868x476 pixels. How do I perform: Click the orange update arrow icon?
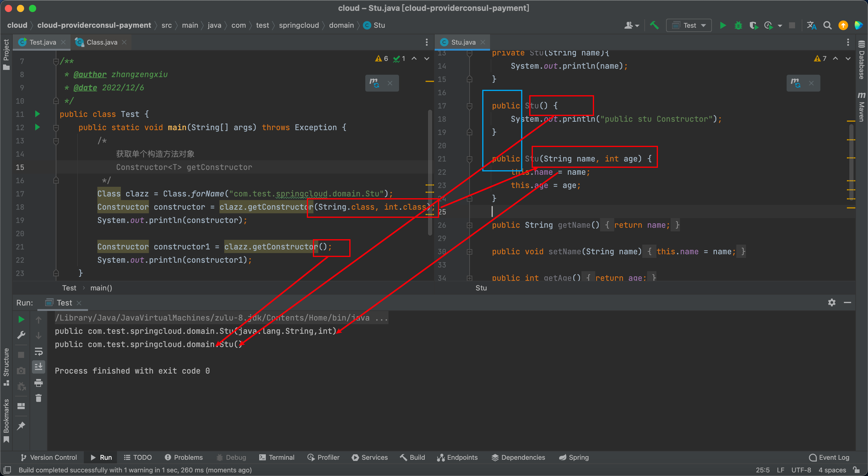[843, 25]
